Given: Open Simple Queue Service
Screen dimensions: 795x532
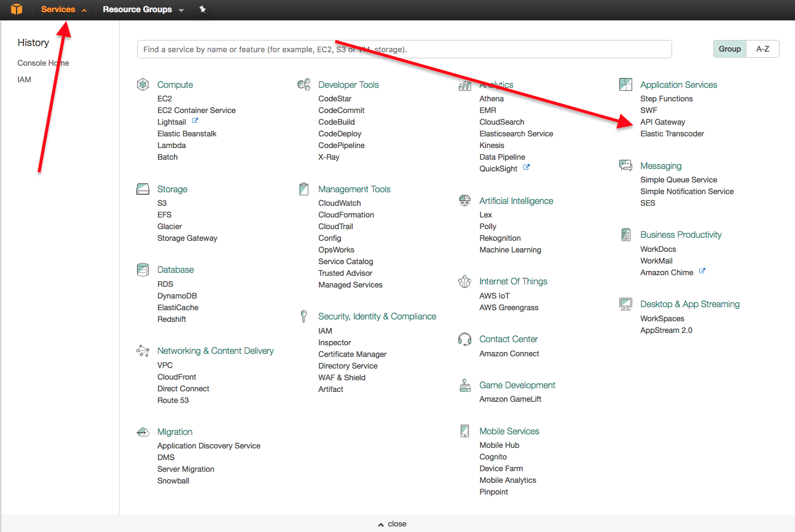Looking at the screenshot, I should (x=679, y=180).
